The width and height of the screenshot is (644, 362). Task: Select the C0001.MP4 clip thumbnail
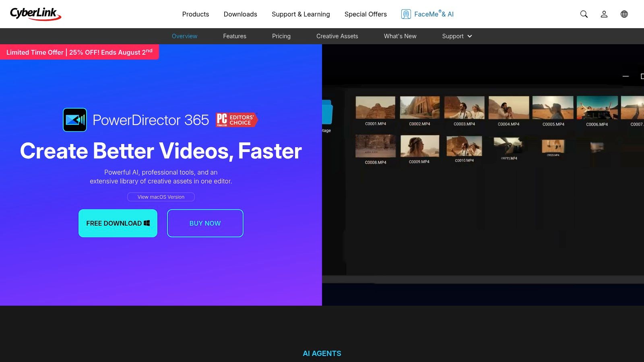(x=376, y=107)
